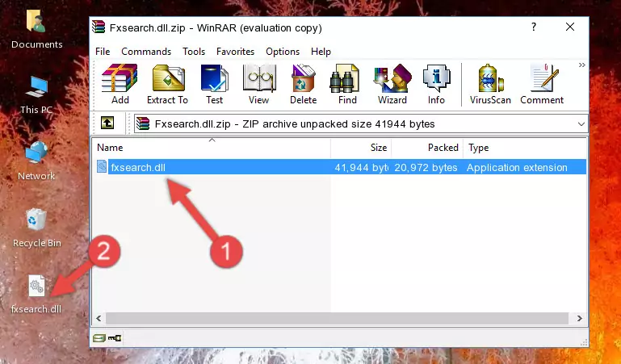Click the question mark help button
The height and width of the screenshot is (364, 621).
534,27
